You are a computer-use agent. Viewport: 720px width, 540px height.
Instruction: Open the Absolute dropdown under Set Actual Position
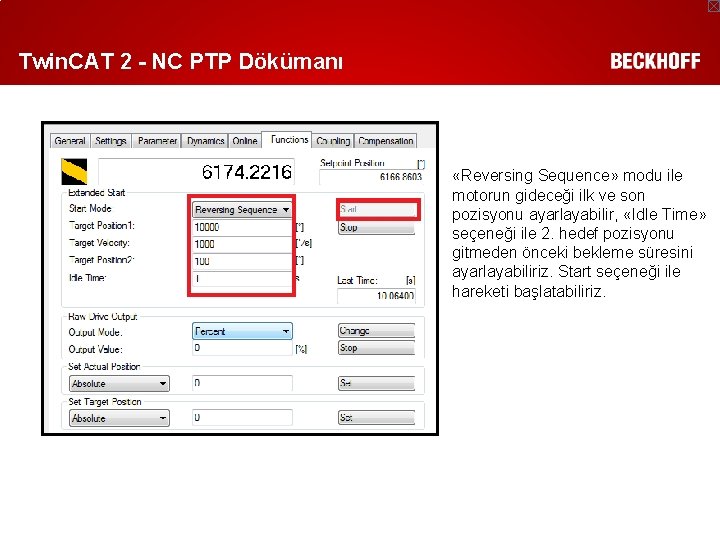click(119, 383)
